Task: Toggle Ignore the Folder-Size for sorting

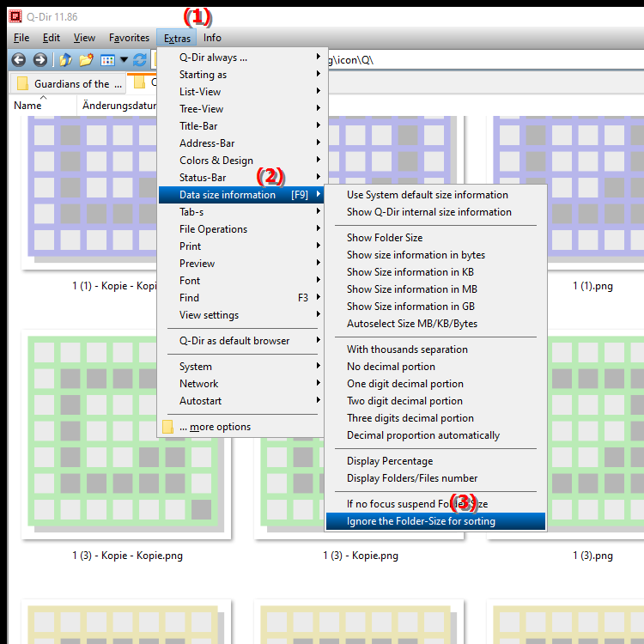Action: 435,521
